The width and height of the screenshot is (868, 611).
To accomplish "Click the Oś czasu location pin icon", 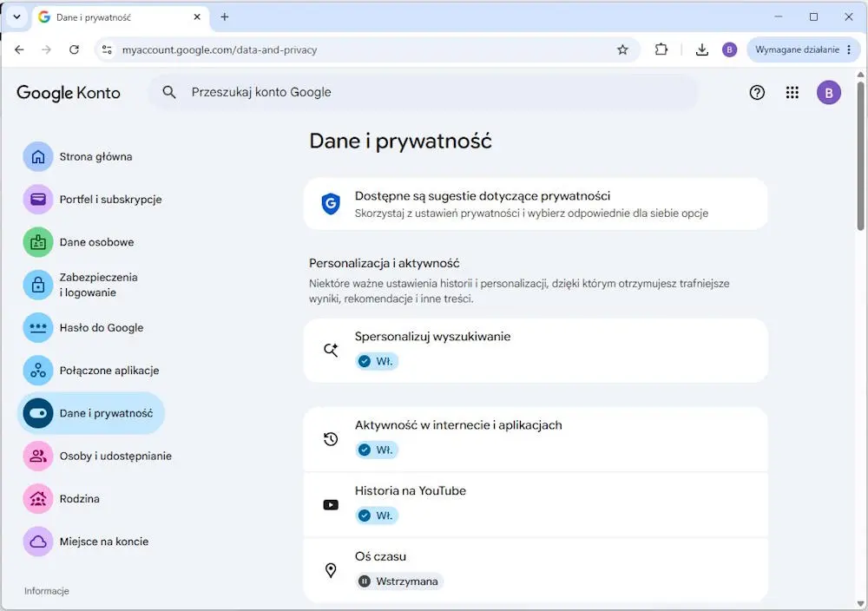I will pyautogui.click(x=331, y=570).
